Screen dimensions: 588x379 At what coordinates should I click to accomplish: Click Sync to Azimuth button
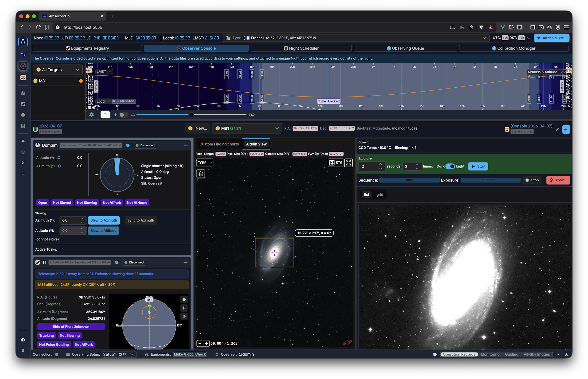pyautogui.click(x=141, y=220)
